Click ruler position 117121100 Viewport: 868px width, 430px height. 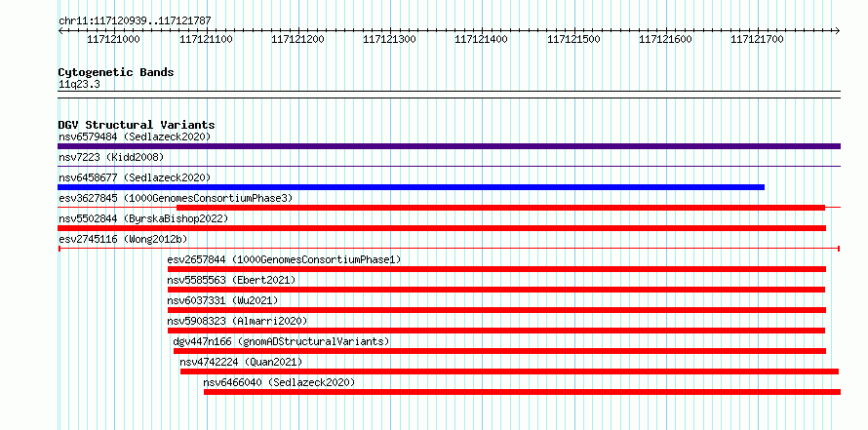[206, 40]
